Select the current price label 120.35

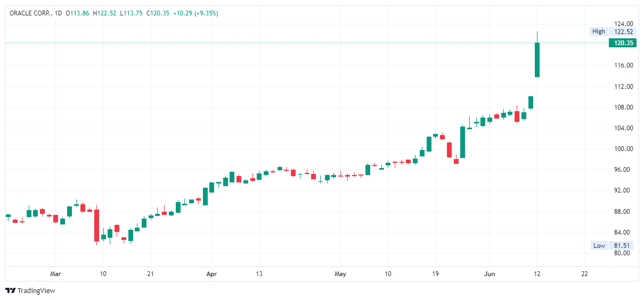click(x=622, y=43)
